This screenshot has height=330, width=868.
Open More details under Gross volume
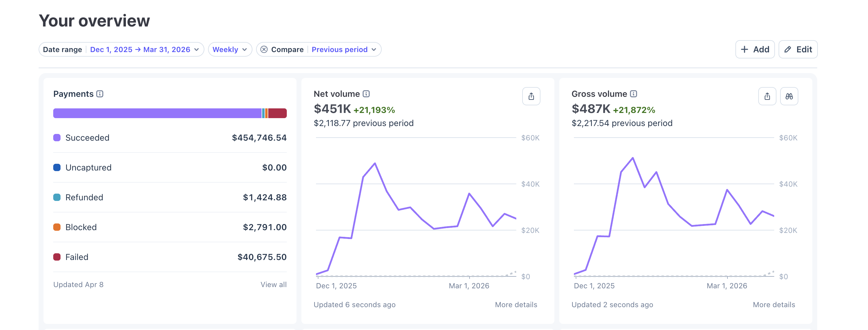pos(774,305)
